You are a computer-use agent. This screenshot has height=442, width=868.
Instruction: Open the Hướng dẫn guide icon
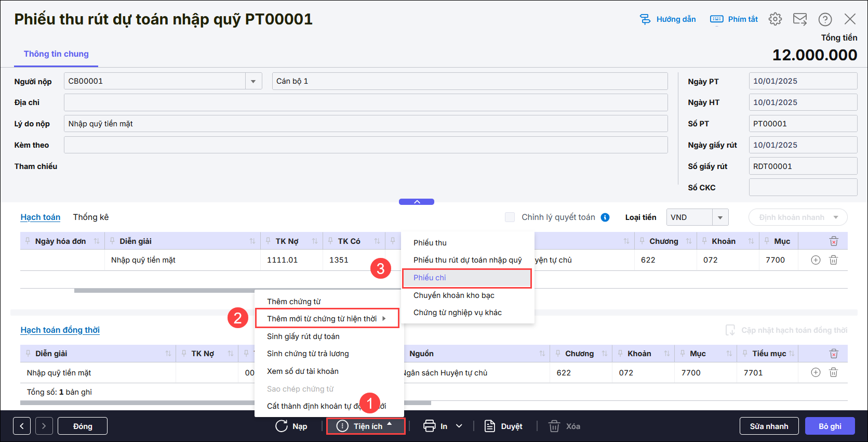(x=645, y=19)
